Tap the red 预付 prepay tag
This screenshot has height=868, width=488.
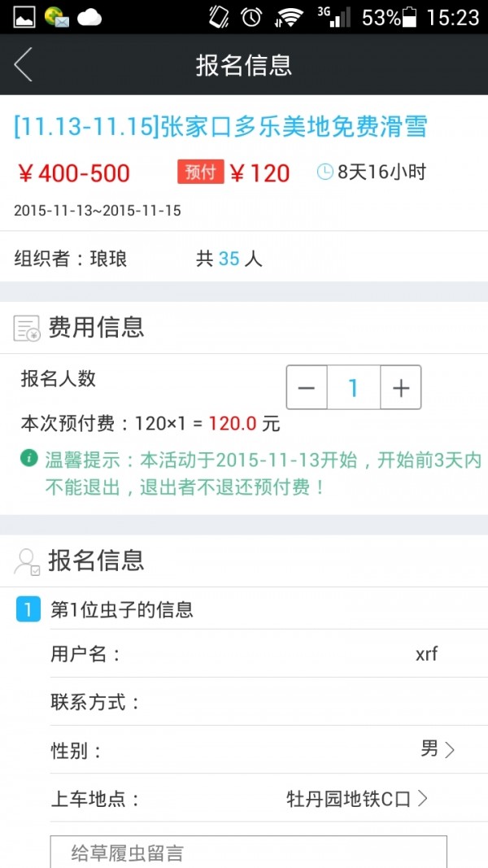200,172
